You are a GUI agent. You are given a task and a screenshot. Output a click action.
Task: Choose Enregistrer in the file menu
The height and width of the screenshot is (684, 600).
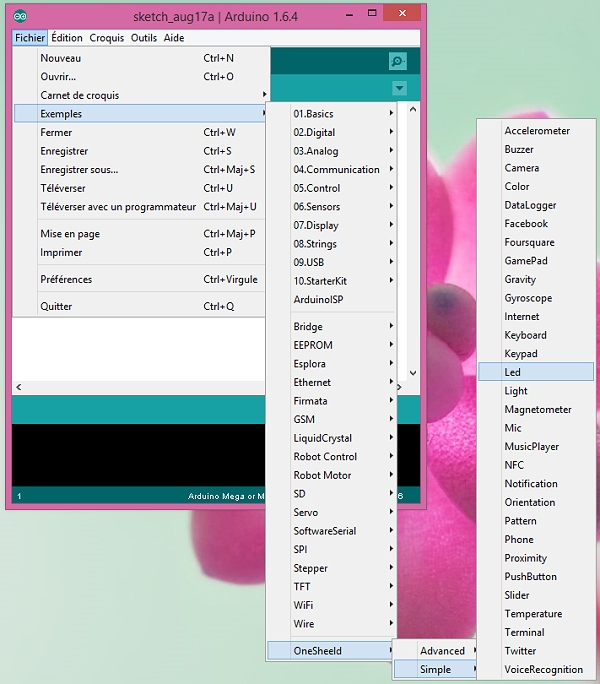click(140, 151)
